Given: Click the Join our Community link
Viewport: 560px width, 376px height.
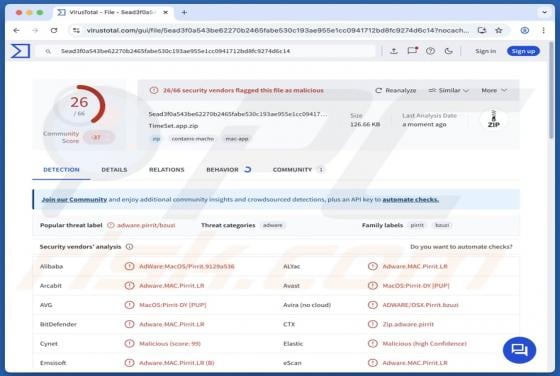Looking at the screenshot, I should tap(74, 199).
